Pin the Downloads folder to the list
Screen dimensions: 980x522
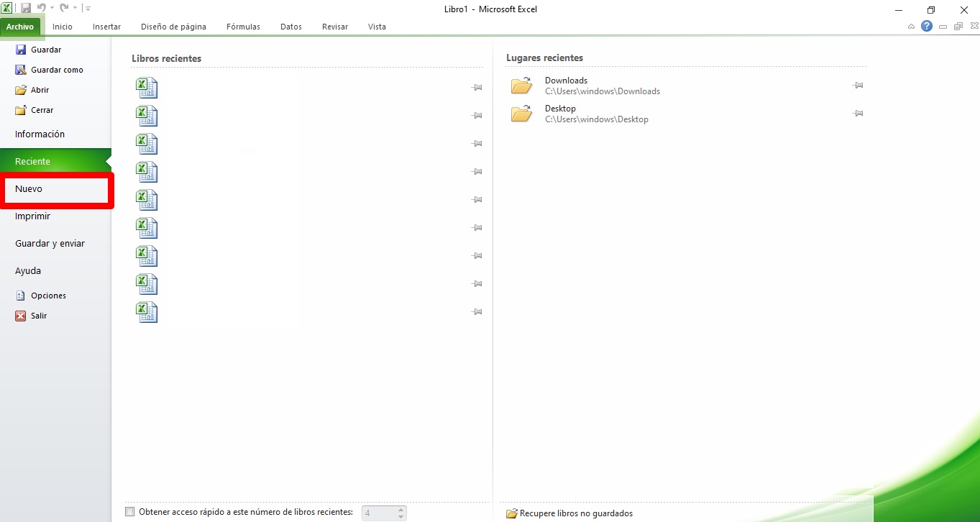pyautogui.click(x=858, y=86)
